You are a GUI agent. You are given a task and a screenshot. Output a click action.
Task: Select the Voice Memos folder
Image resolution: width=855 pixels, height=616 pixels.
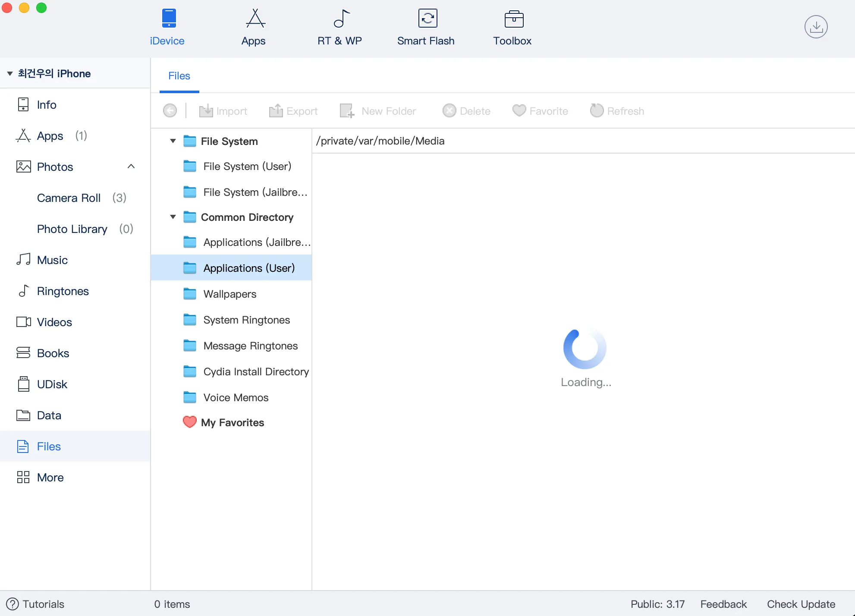pyautogui.click(x=231, y=398)
